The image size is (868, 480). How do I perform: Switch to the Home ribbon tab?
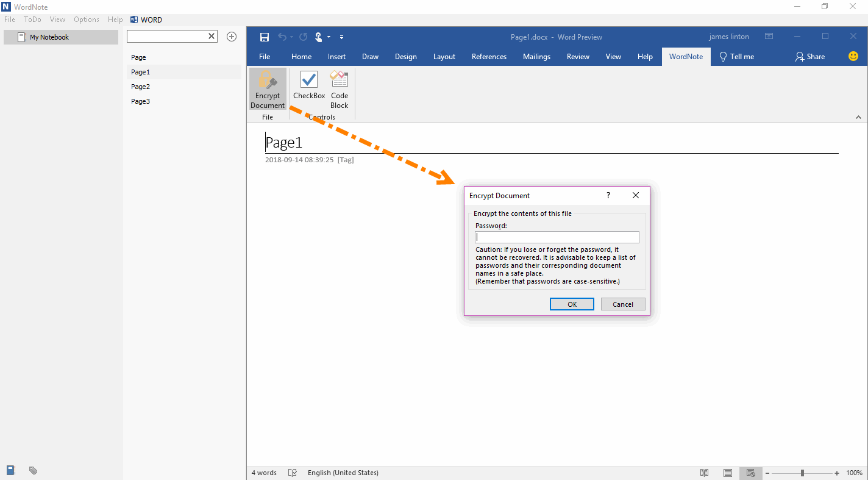301,57
